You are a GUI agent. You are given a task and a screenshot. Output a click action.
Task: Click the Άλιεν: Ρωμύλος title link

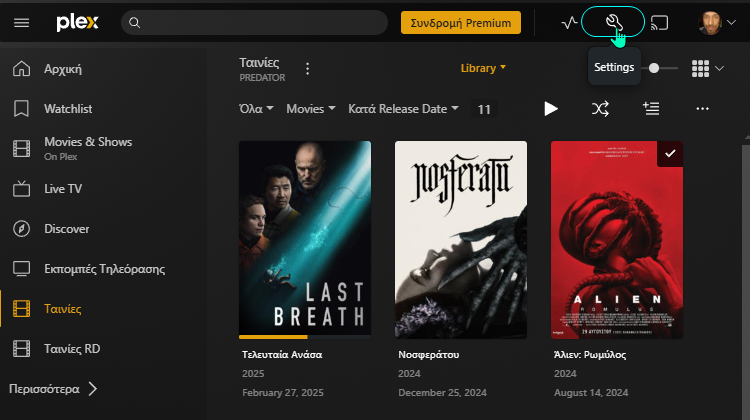[x=590, y=354]
